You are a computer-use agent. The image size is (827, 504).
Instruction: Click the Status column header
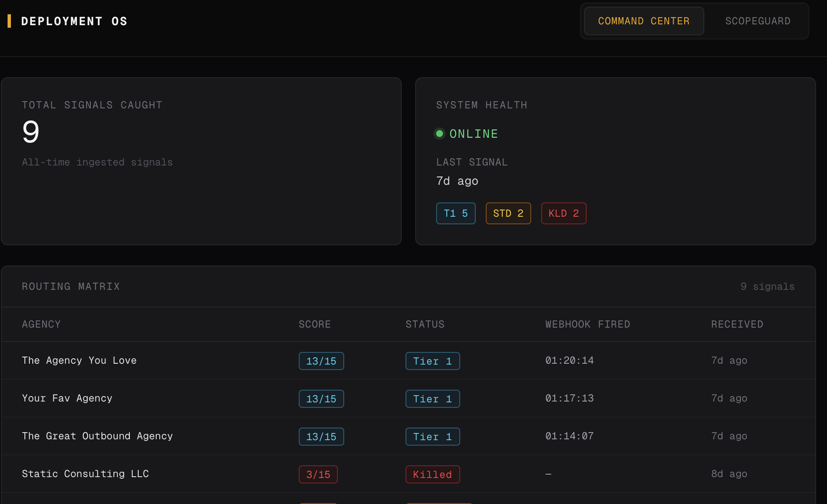click(x=425, y=324)
